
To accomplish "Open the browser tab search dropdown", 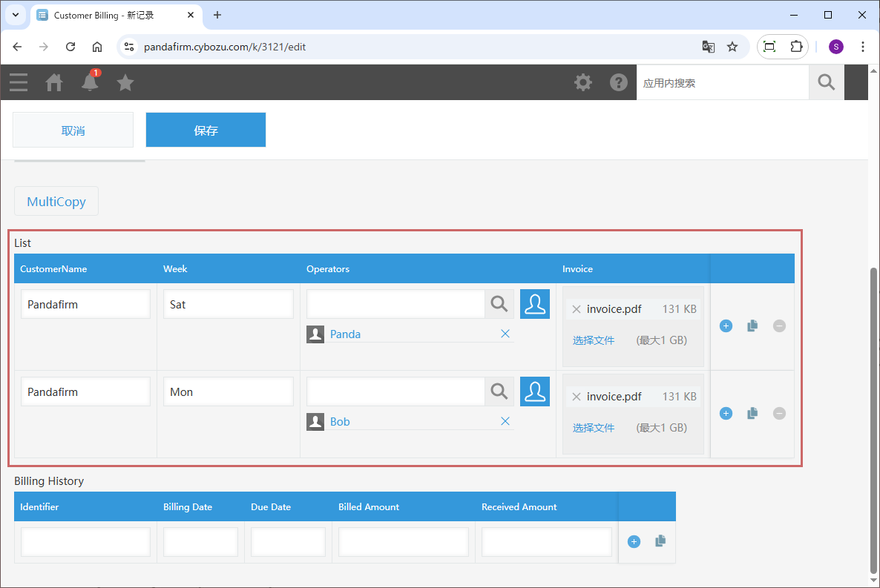I will coord(15,15).
